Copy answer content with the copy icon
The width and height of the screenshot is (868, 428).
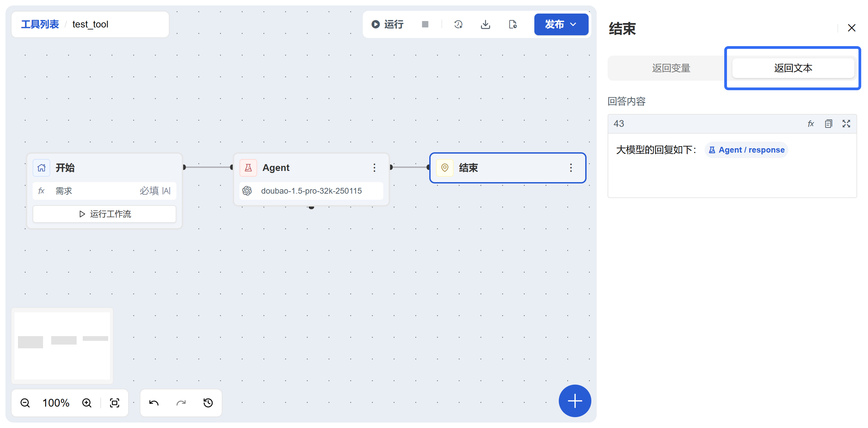point(828,124)
